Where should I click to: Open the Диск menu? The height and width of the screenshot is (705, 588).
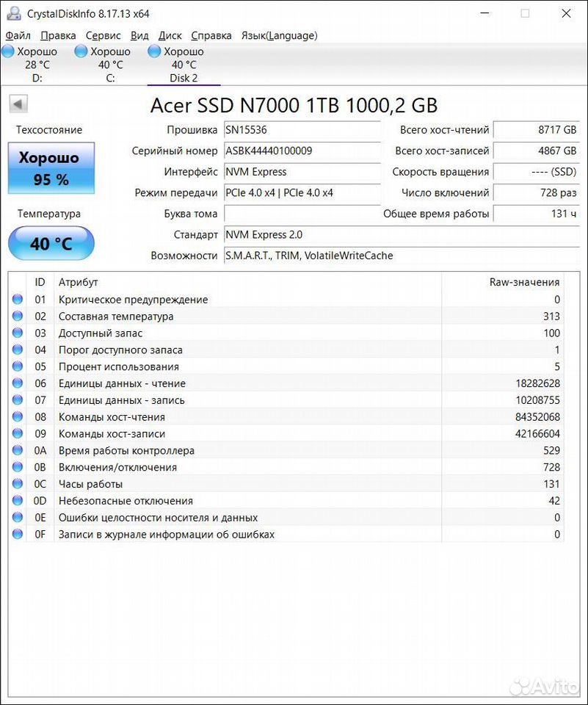point(170,35)
